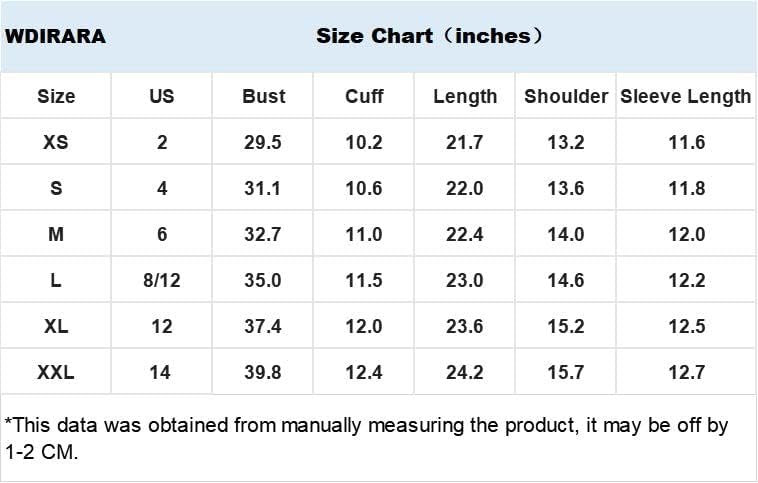The image size is (758, 483).
Task: Click the bust value 29.5
Action: pyautogui.click(x=262, y=142)
